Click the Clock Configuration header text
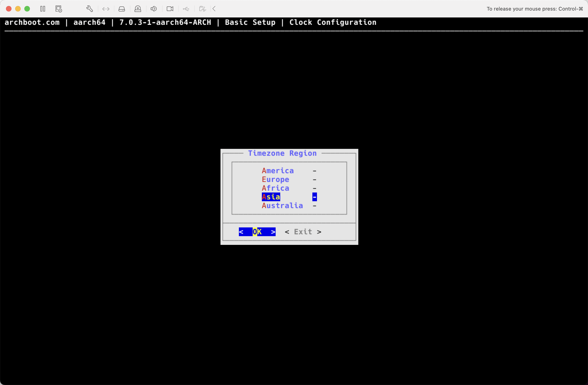The height and width of the screenshot is (385, 588). point(333,22)
